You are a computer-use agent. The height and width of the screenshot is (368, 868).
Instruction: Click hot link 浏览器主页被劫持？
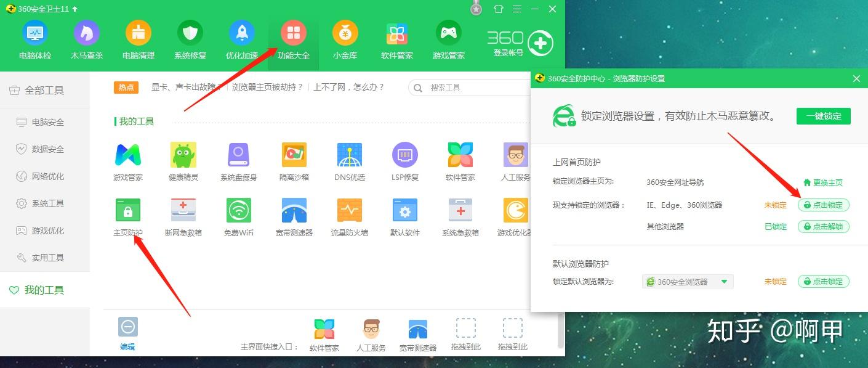click(268, 88)
